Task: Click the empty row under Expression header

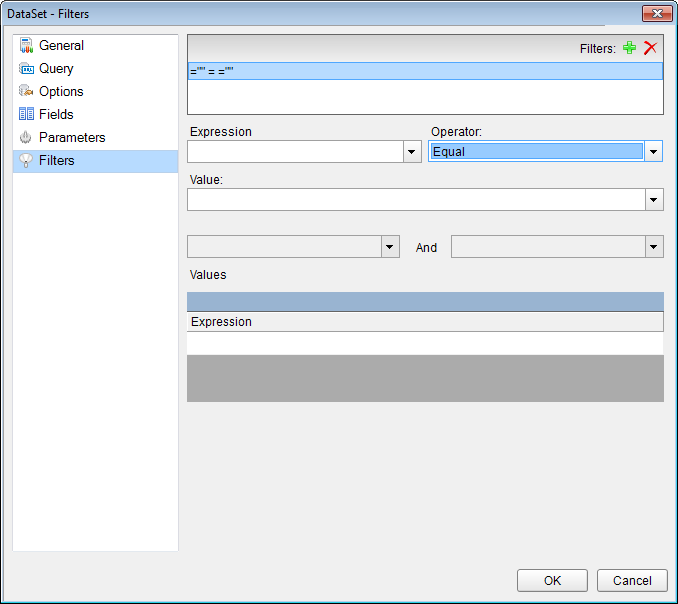Action: tap(425, 343)
